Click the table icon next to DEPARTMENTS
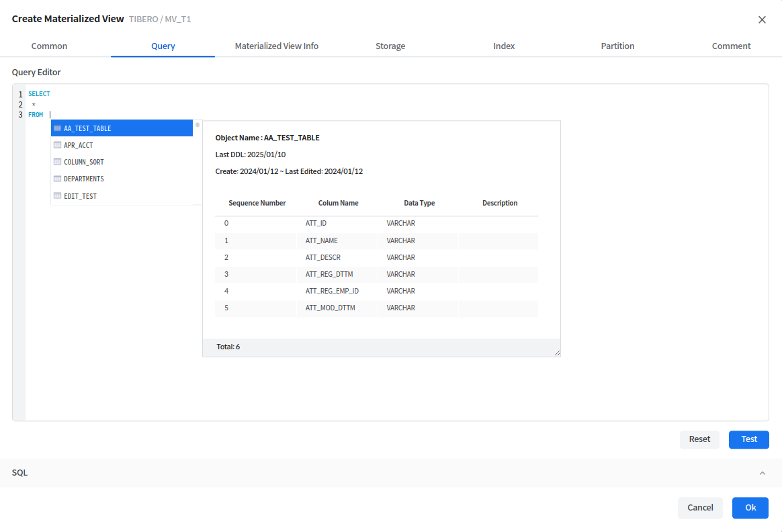This screenshot has width=782, height=532. click(x=58, y=179)
